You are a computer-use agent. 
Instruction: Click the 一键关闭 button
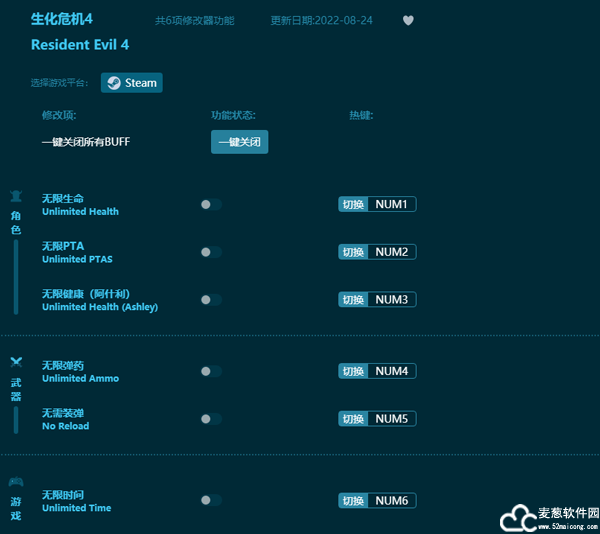pyautogui.click(x=240, y=142)
